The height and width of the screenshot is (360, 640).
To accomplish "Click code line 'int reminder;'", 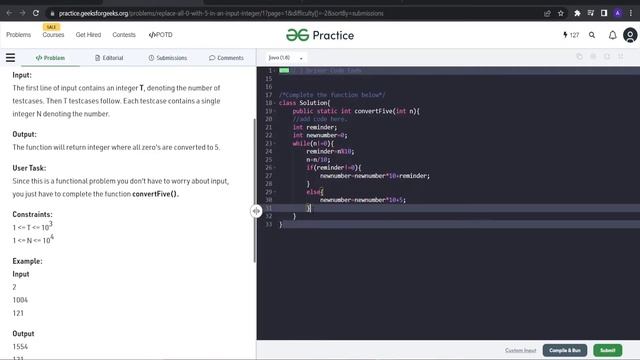I will point(315,127).
